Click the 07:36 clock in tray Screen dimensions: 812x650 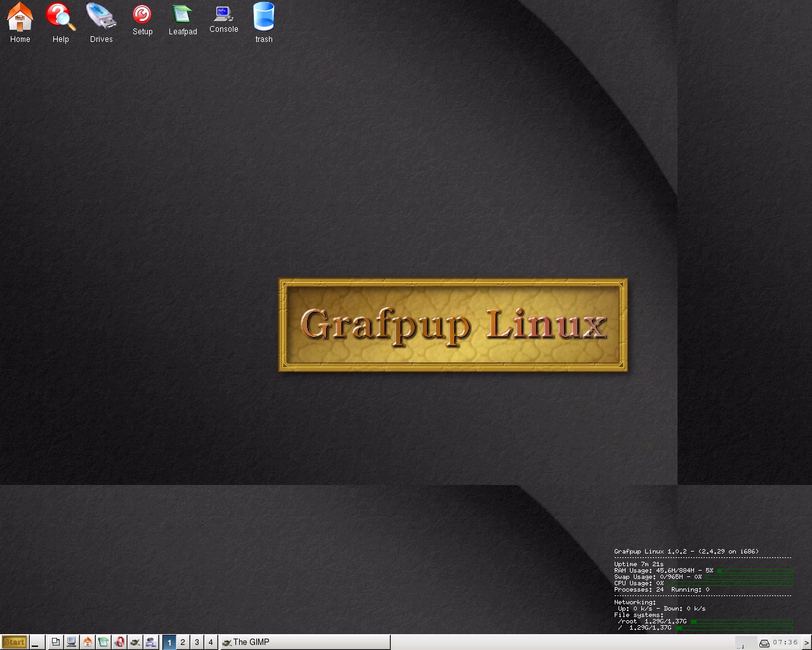tap(785, 642)
